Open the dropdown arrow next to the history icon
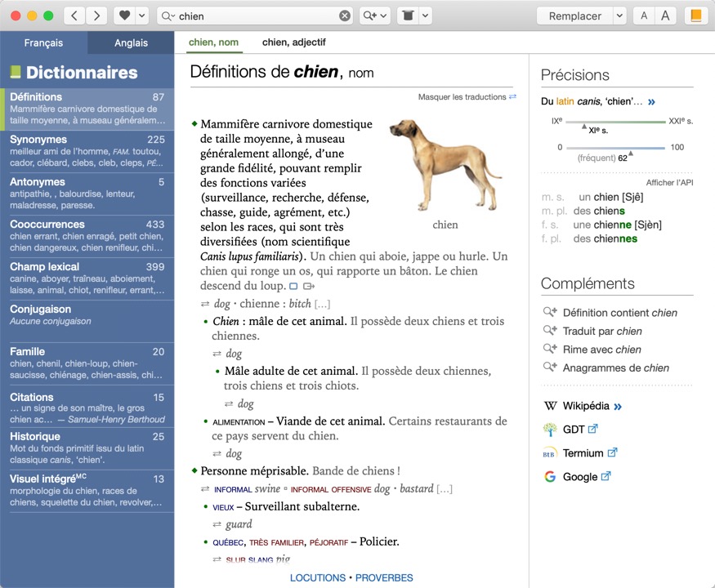The width and height of the screenshot is (715, 588). click(x=425, y=16)
